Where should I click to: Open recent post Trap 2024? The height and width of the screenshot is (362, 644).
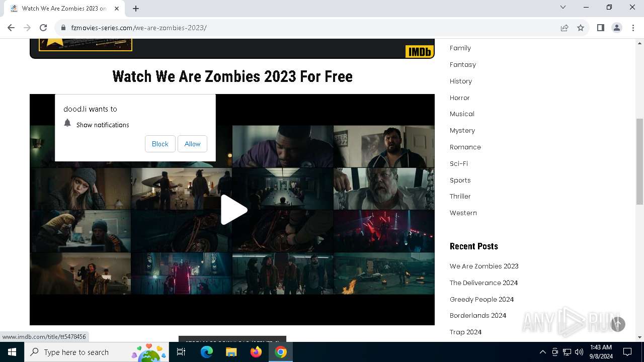point(465,332)
